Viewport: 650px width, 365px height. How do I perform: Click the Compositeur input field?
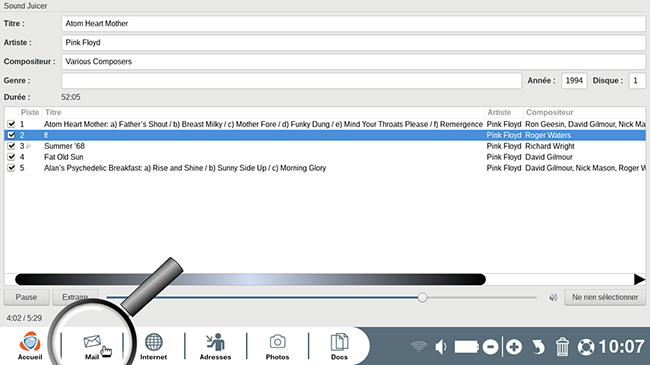tap(354, 61)
